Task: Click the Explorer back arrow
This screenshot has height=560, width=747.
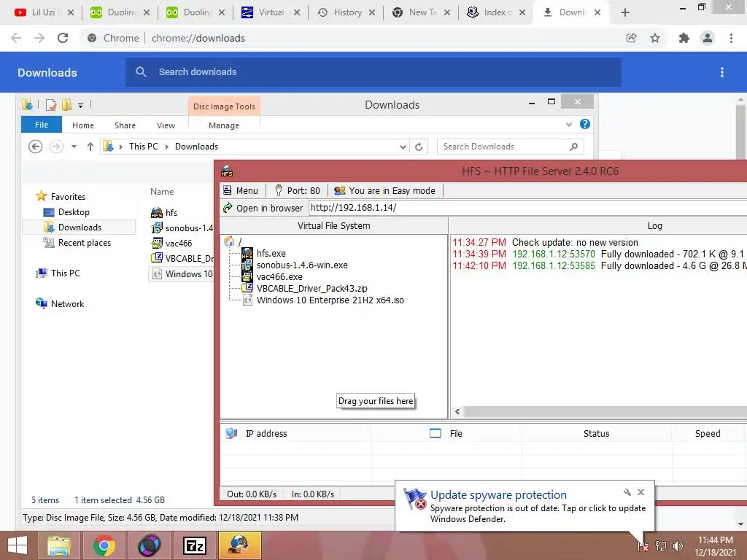Action: pyautogui.click(x=35, y=146)
